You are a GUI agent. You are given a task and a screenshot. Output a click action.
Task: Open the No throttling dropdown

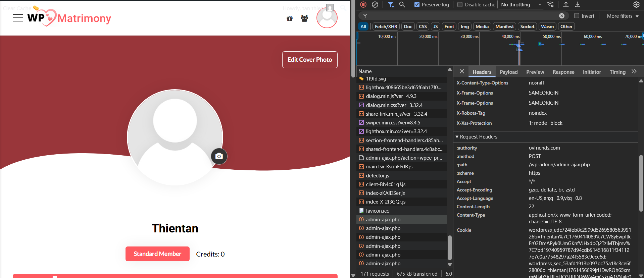(521, 5)
